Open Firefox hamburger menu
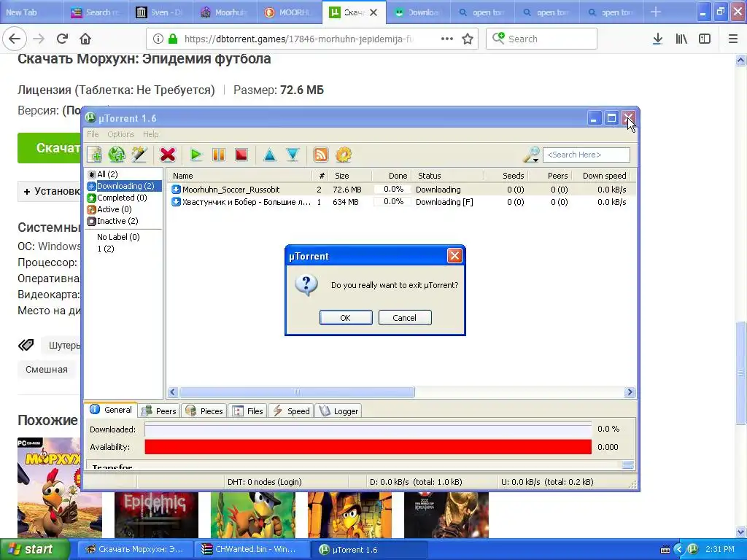This screenshot has width=747, height=560. [x=733, y=39]
